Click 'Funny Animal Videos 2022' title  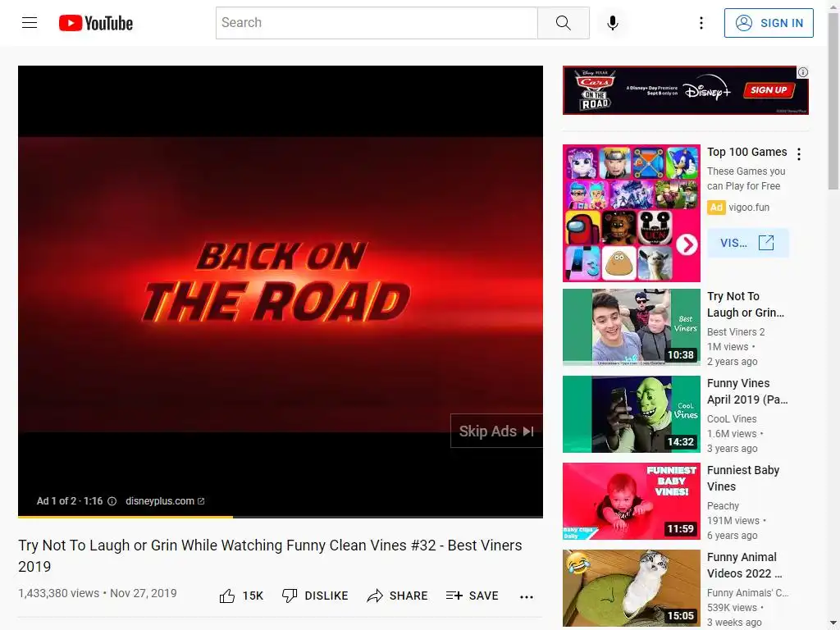[745, 565]
